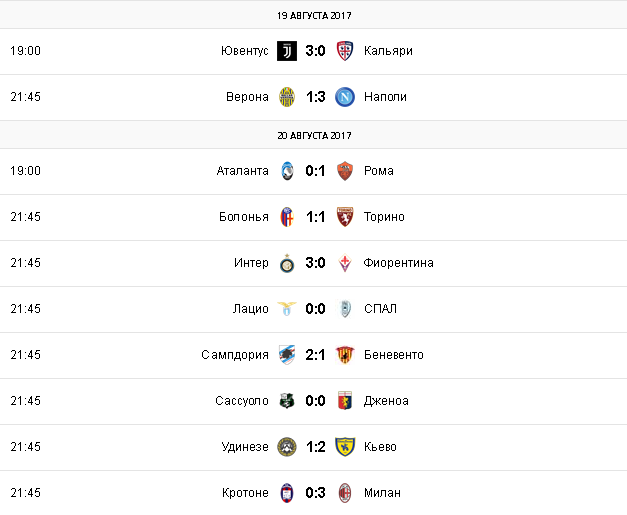Click the Milan crest icon
Screen dimensions: 627x515
345,493
